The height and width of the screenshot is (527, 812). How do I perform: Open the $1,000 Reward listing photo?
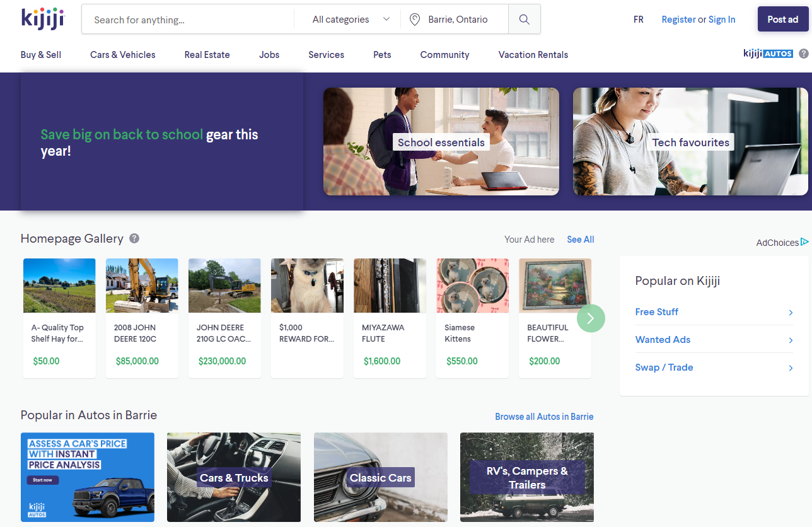(x=307, y=286)
